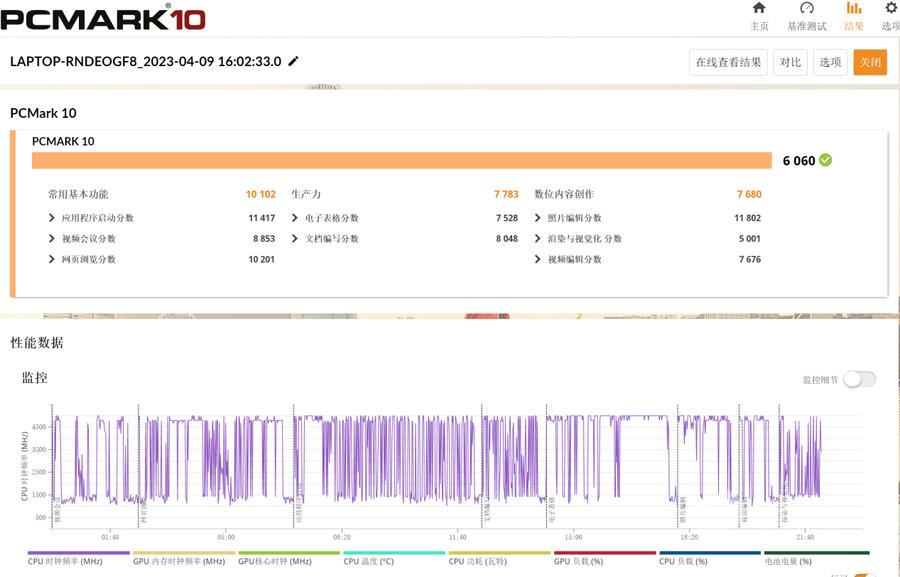Screen dimensions: 900x577
Task: Open the 选项 button in result header
Action: tap(830, 62)
